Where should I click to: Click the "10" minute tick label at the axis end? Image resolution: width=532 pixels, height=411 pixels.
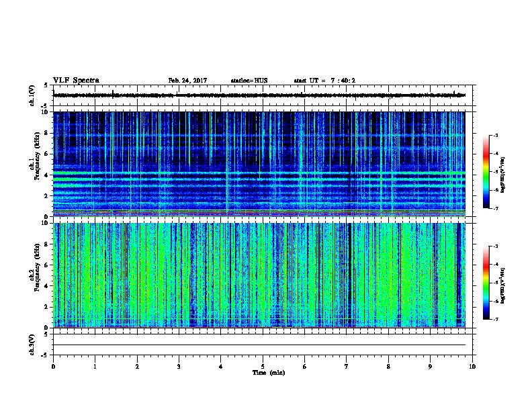472,367
